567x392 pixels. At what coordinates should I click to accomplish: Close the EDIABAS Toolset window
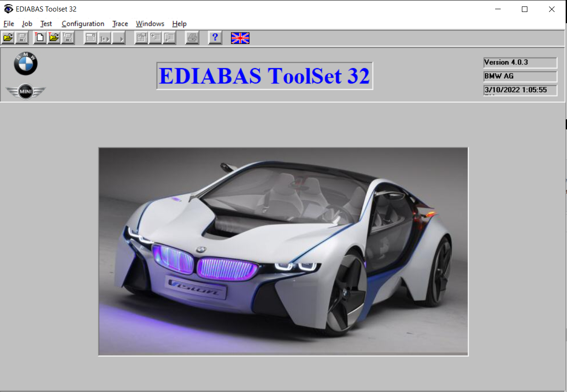click(x=552, y=9)
